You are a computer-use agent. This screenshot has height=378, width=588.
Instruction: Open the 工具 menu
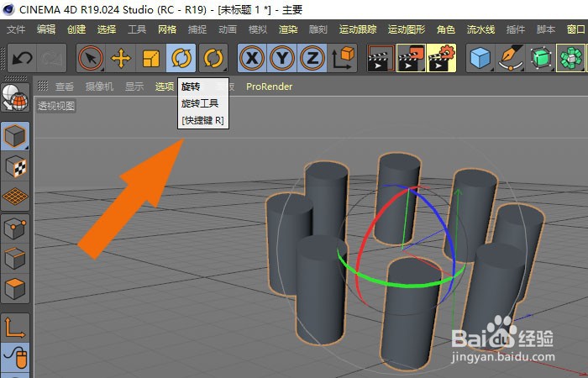click(137, 29)
